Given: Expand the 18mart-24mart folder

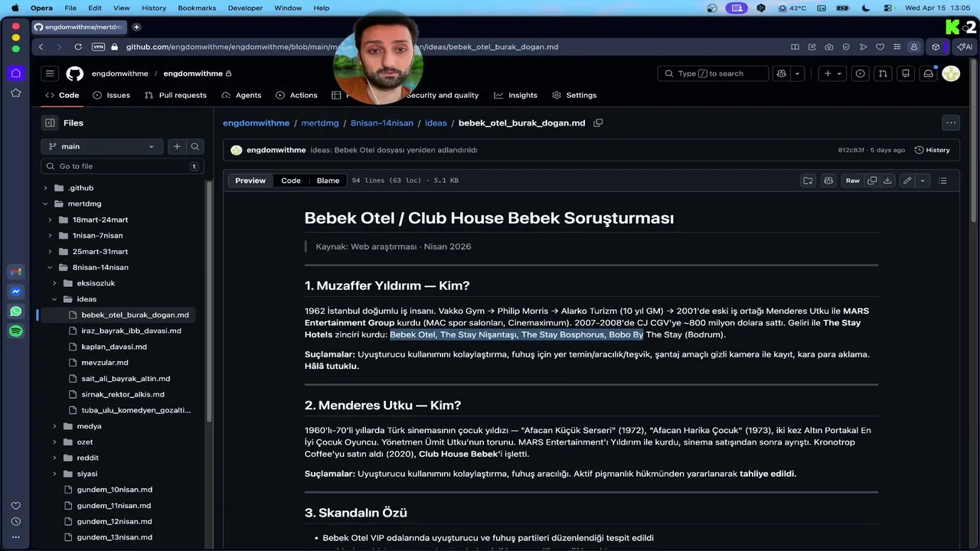Looking at the screenshot, I should tap(50, 220).
